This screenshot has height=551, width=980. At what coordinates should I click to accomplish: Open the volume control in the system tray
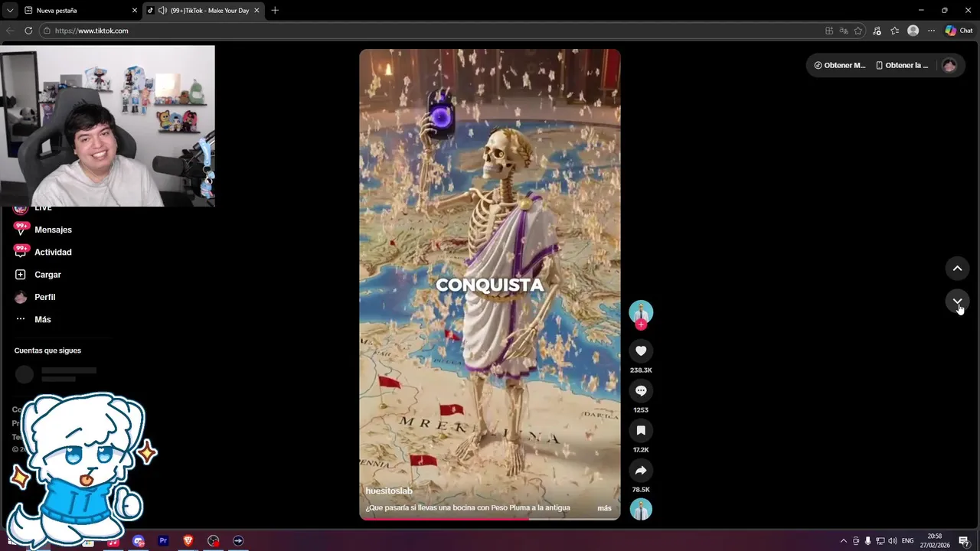coord(893,541)
